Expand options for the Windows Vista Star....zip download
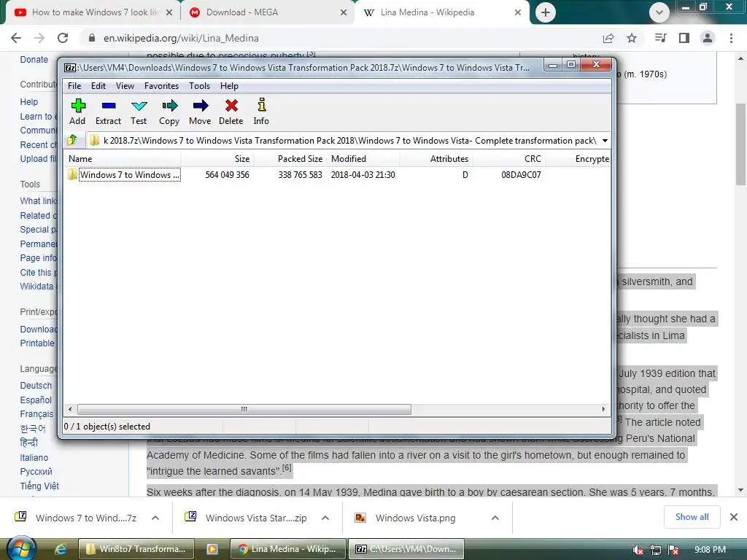Screen dimensions: 747x560 point(325,518)
